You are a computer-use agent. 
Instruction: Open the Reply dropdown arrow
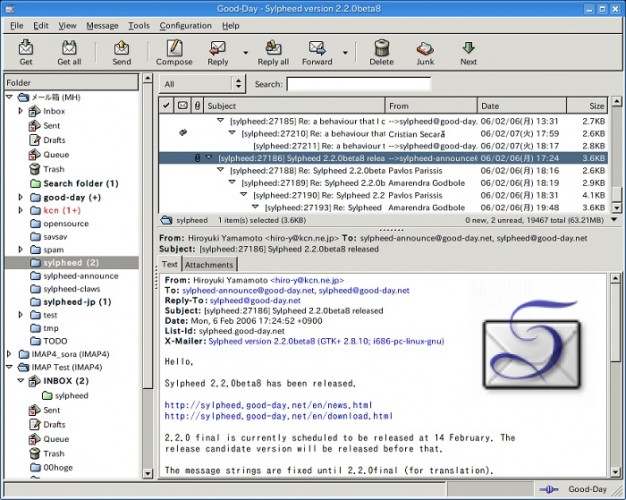(246, 52)
